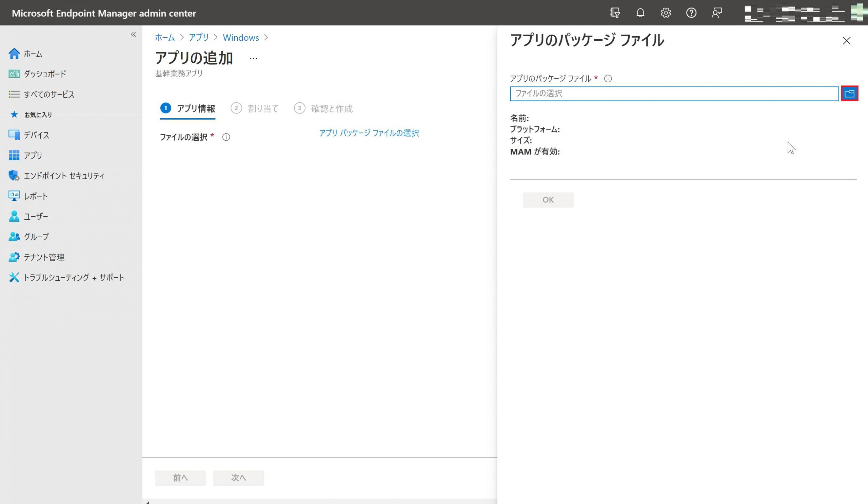This screenshot has width=868, height=504.
Task: Open the settings gear in header
Action: pos(666,13)
